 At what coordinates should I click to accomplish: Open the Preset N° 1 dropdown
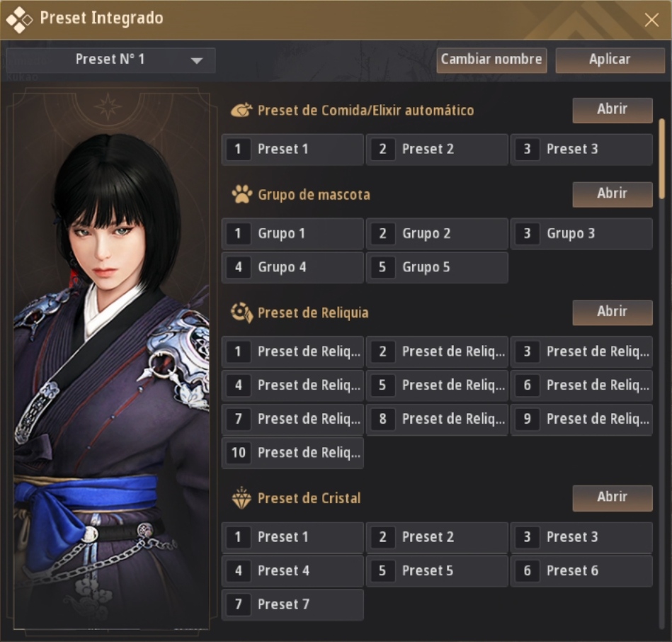coord(110,60)
